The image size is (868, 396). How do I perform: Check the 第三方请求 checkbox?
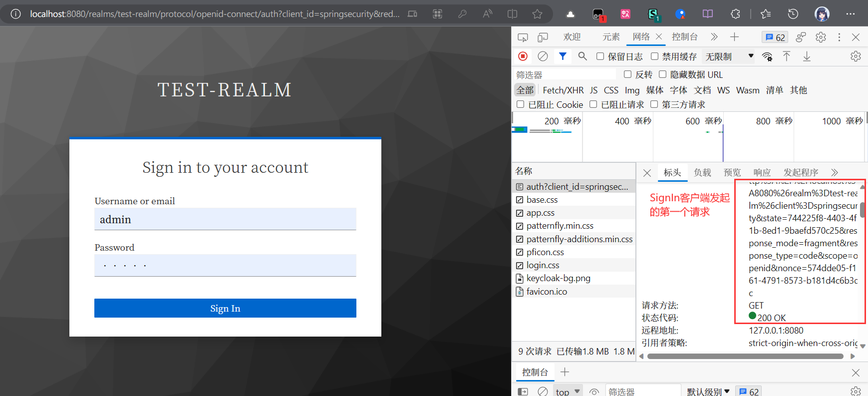tap(654, 104)
